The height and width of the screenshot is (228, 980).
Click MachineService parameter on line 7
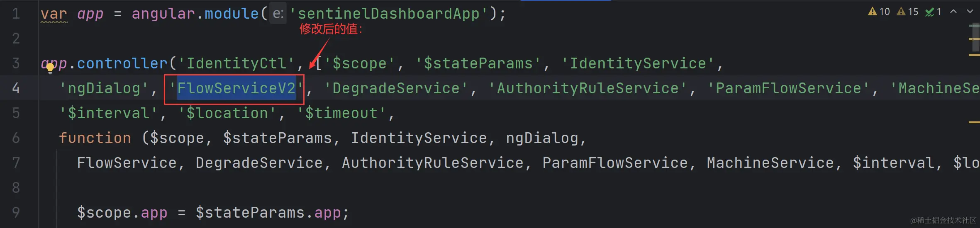pyautogui.click(x=770, y=163)
